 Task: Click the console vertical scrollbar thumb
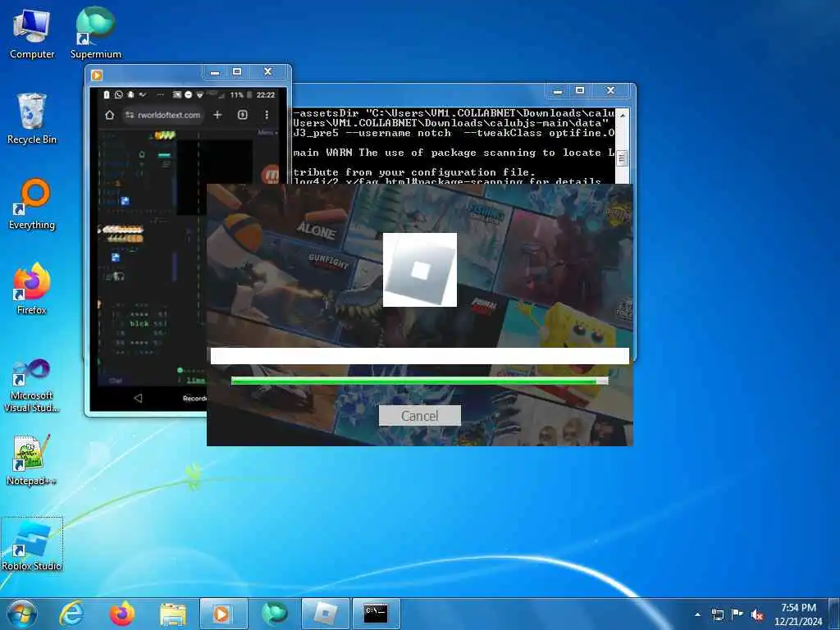[623, 158]
